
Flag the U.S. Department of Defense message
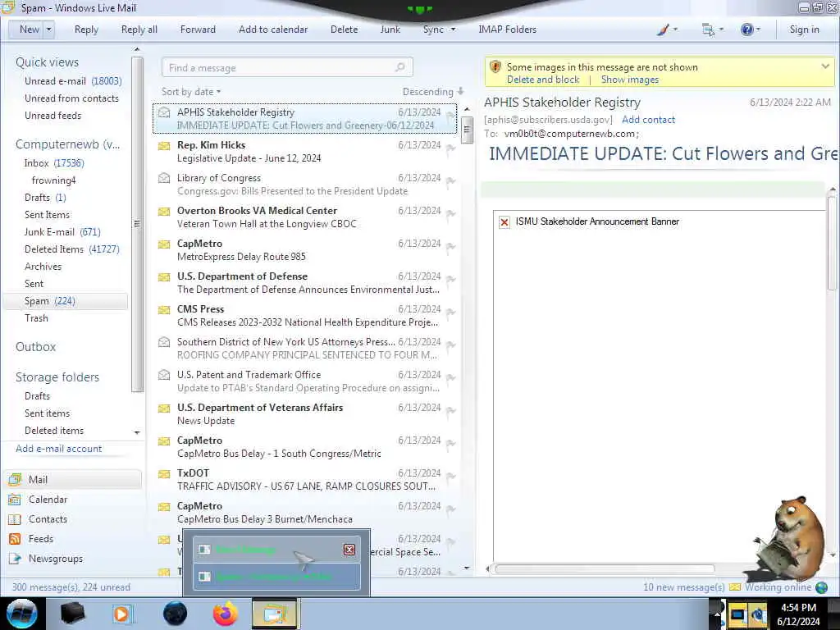450,279
